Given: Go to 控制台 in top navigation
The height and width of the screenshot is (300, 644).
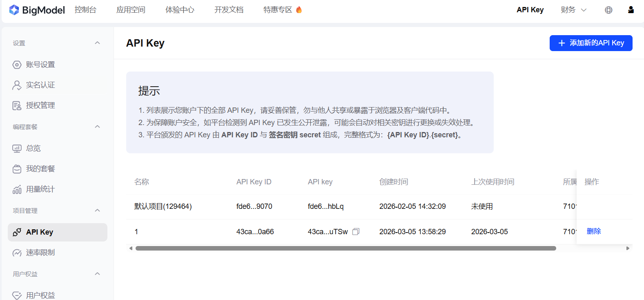Looking at the screenshot, I should [x=85, y=10].
